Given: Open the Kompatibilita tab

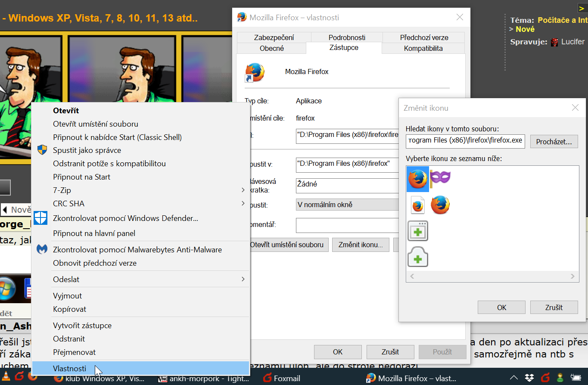Looking at the screenshot, I should pyautogui.click(x=423, y=48).
